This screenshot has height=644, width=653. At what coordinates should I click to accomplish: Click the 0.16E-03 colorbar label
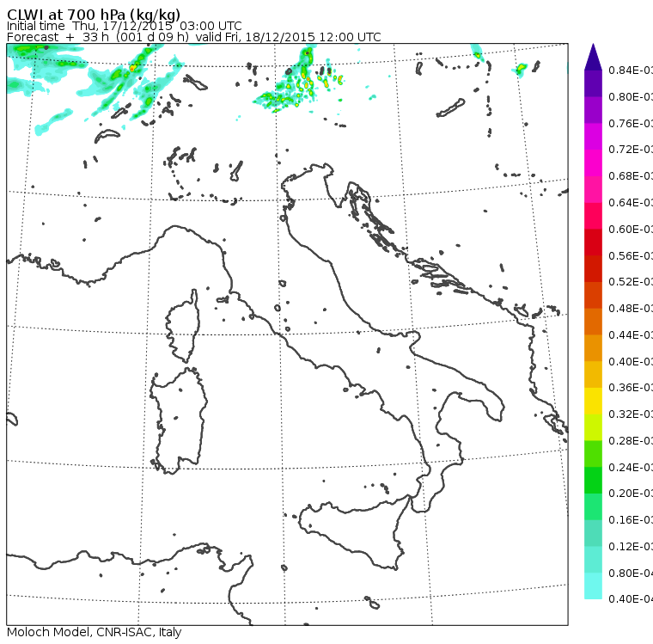point(631,520)
